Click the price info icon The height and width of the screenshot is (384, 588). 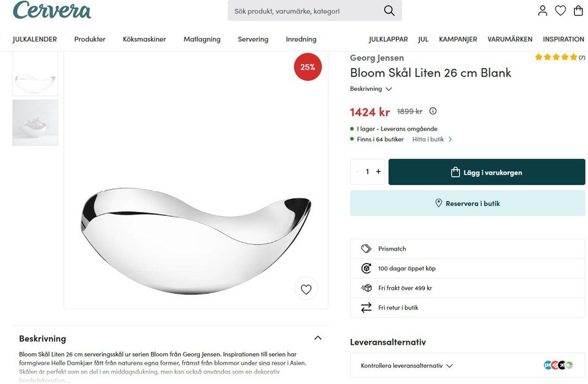pos(433,111)
